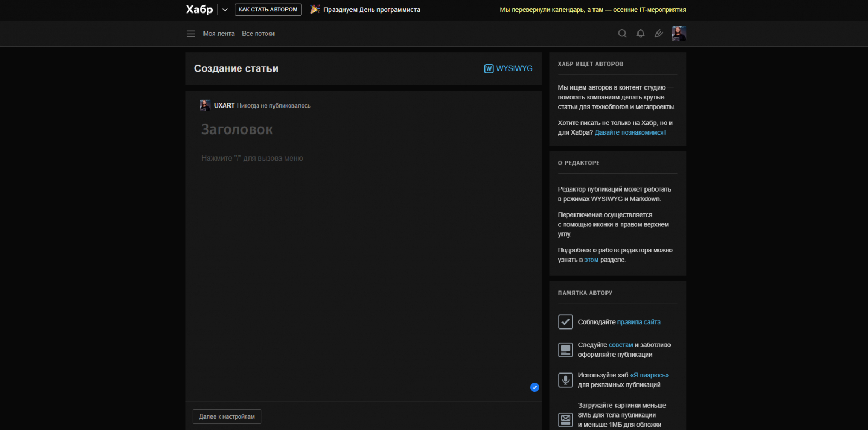This screenshot has width=868, height=430.
Task: Open the осенние IT-мероприятия banner link
Action: (593, 10)
